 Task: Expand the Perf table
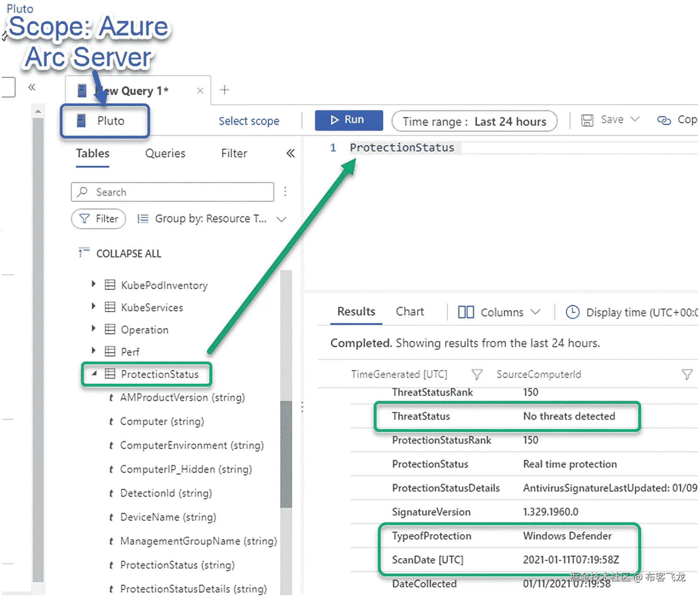(93, 350)
